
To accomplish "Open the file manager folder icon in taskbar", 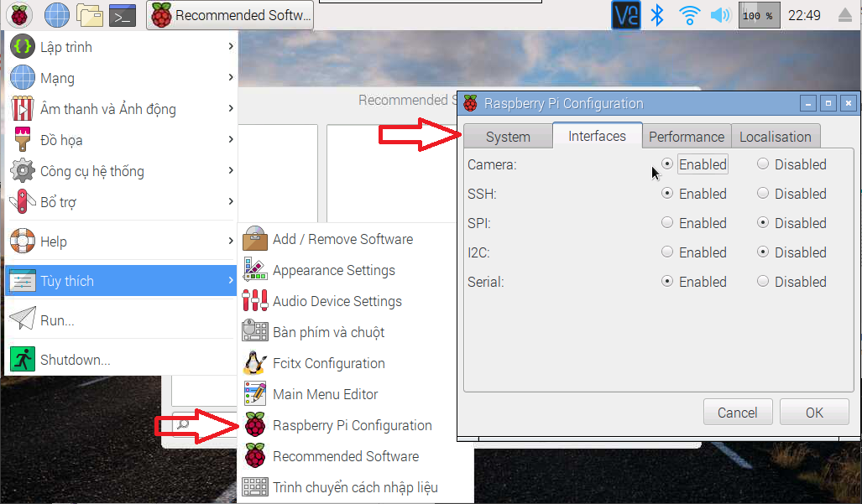I will 90,15.
